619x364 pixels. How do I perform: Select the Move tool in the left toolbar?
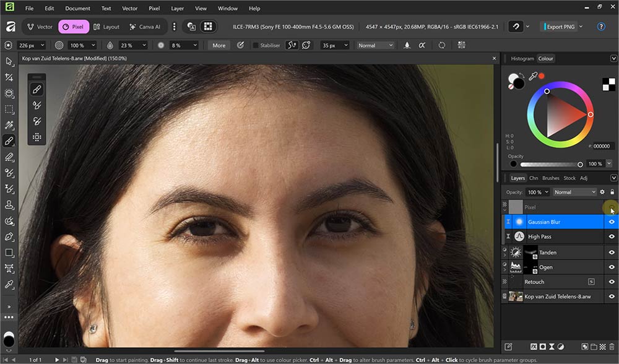(x=9, y=62)
